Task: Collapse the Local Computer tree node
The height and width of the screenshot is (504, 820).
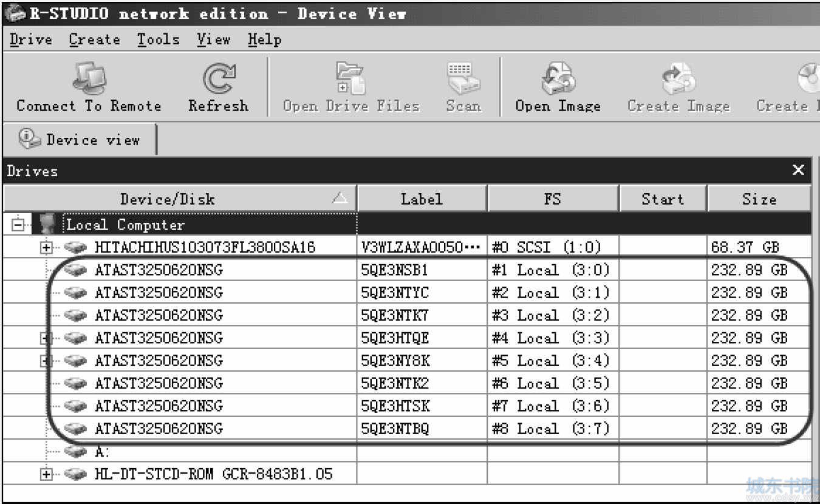Action: coord(18,225)
